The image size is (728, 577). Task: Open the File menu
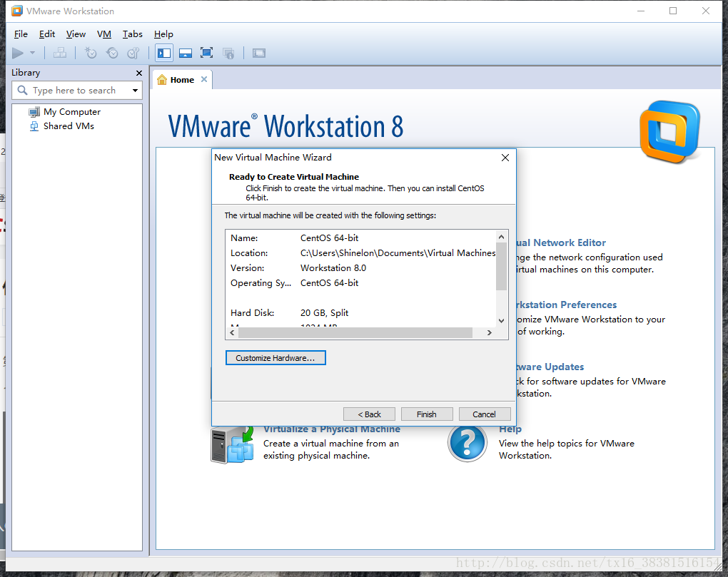pos(21,34)
